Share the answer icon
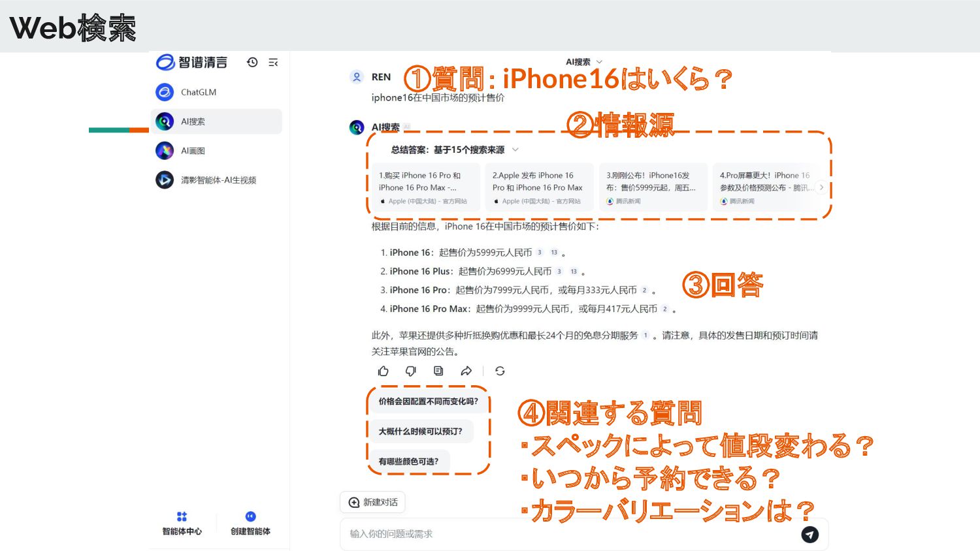980x551 pixels. (x=466, y=371)
